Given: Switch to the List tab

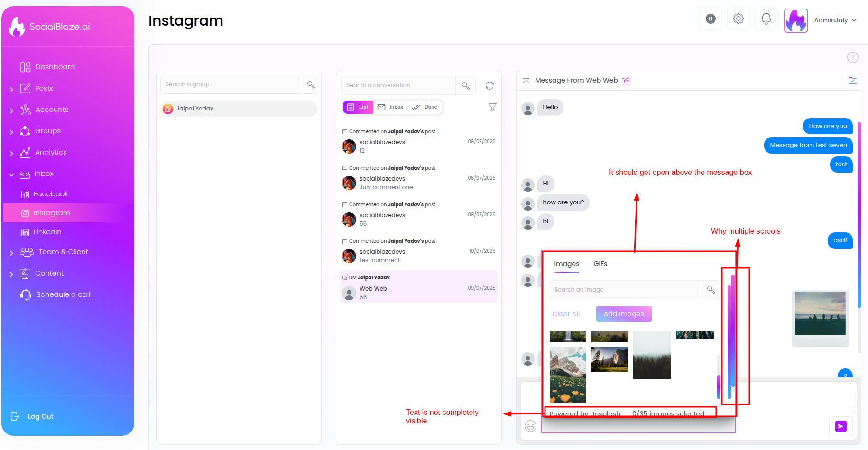Looking at the screenshot, I should coord(358,107).
